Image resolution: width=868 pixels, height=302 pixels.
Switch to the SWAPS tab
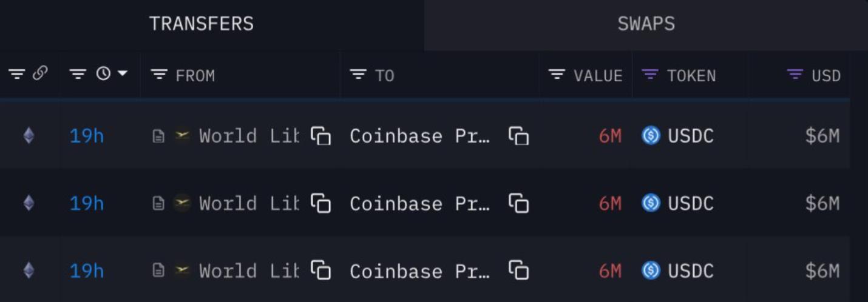pyautogui.click(x=646, y=24)
